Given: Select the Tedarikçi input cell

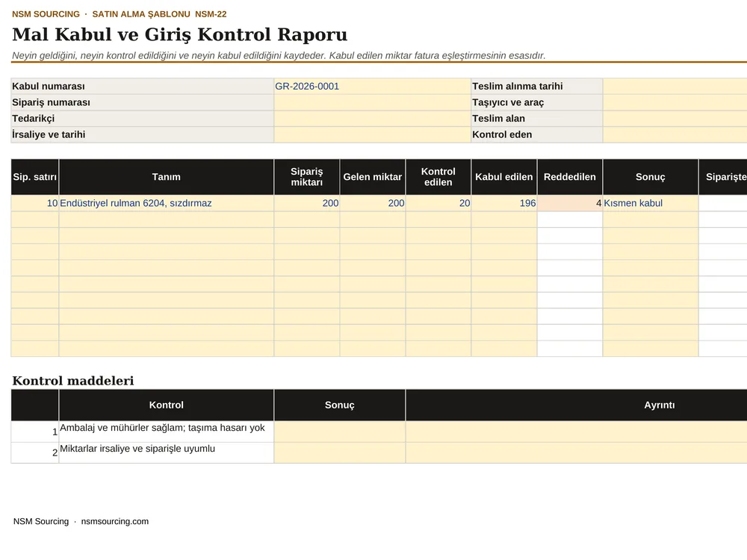Looking at the screenshot, I should click(372, 119).
